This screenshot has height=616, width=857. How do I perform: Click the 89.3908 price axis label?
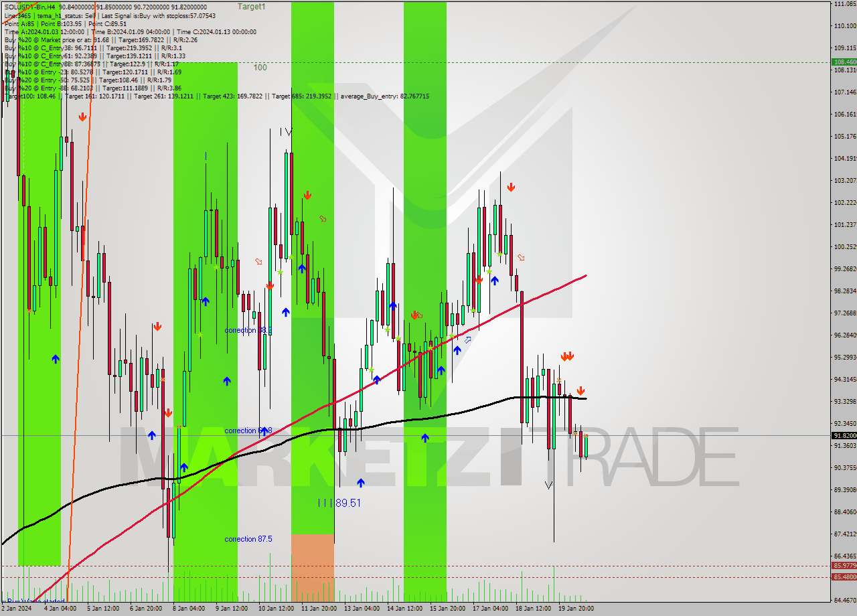coord(846,489)
